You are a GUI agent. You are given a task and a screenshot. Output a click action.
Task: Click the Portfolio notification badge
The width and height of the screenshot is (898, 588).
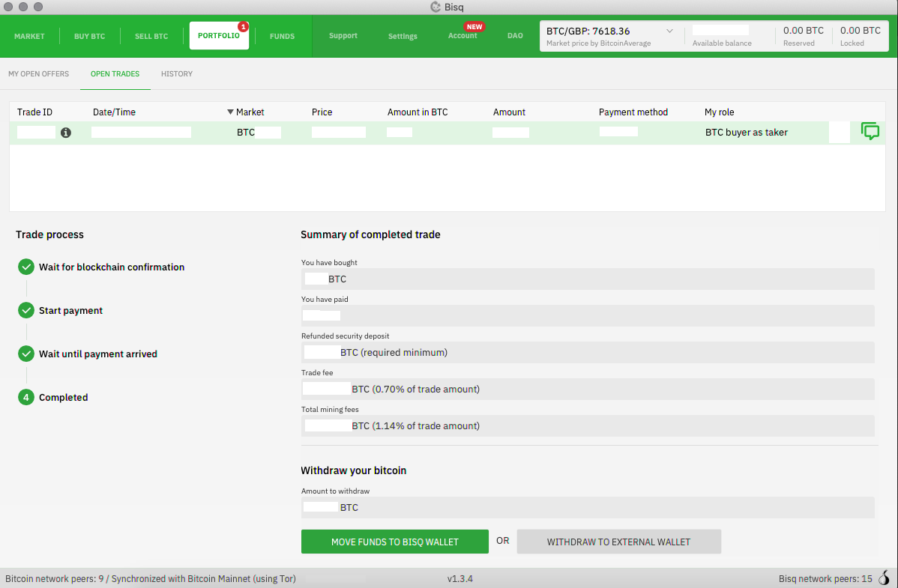click(x=244, y=27)
